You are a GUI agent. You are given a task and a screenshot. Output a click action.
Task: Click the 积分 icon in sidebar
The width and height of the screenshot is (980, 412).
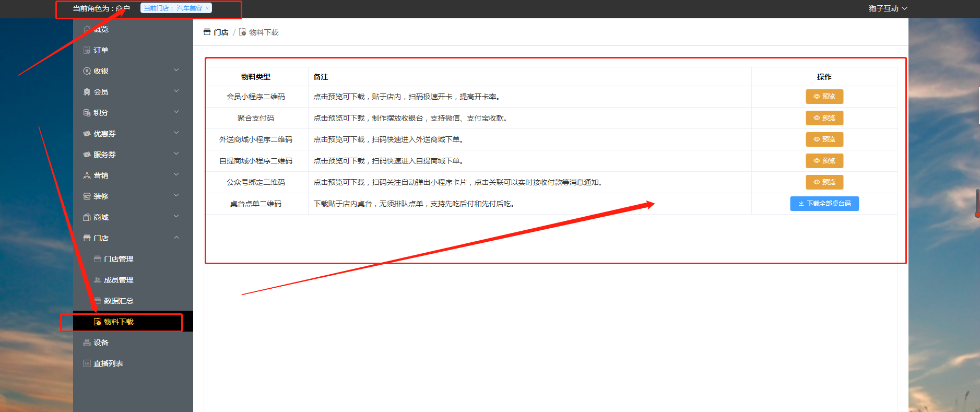(87, 113)
